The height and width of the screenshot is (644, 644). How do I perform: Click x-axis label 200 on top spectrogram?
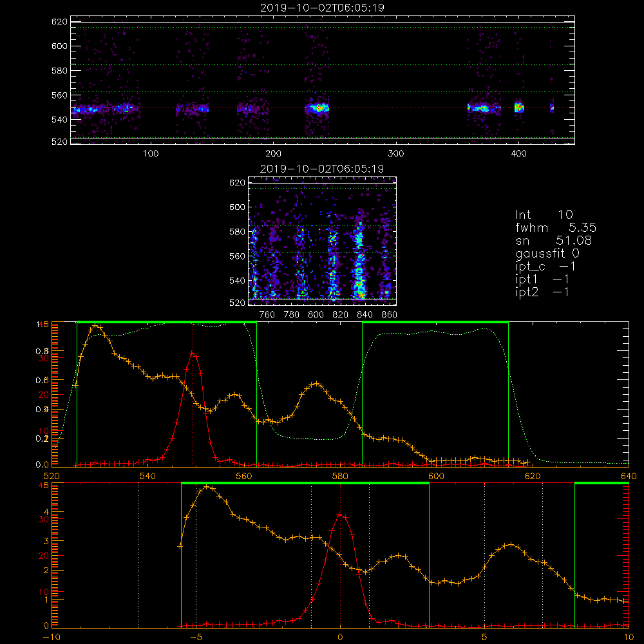click(x=273, y=154)
